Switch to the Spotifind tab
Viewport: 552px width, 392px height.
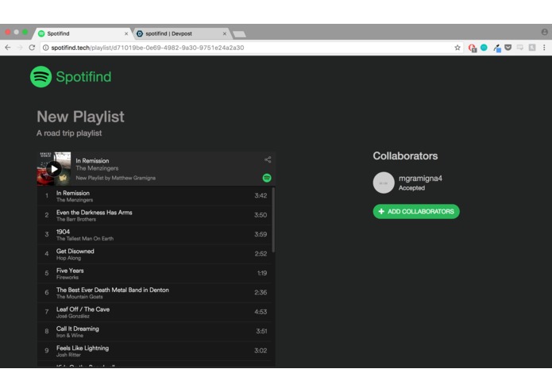click(83, 33)
